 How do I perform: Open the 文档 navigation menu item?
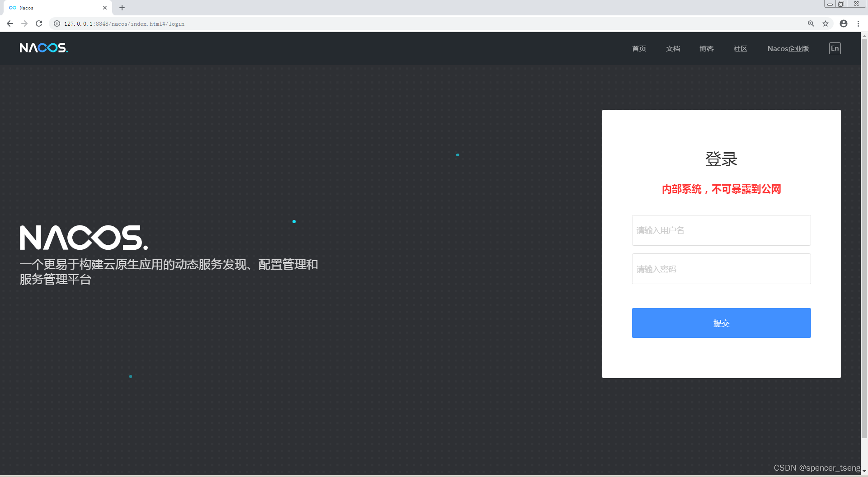coord(673,48)
